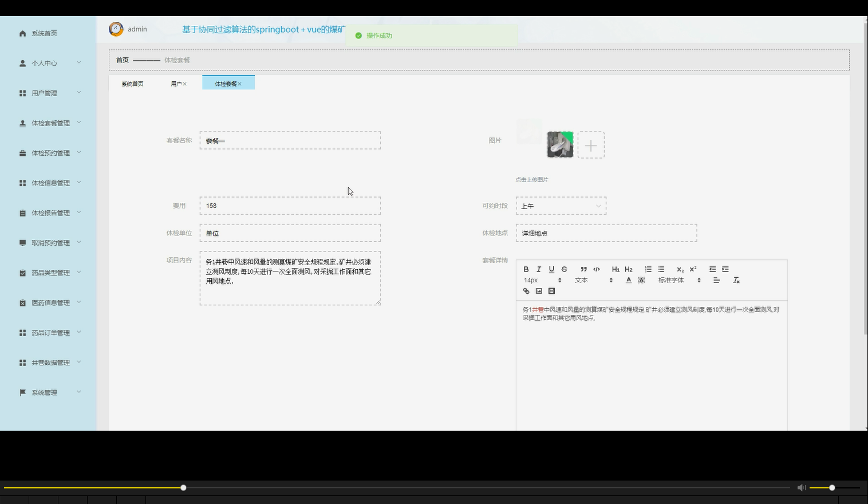This screenshot has width=868, height=504.
Task: Clear text formatting with the Tx icon
Action: click(x=737, y=280)
